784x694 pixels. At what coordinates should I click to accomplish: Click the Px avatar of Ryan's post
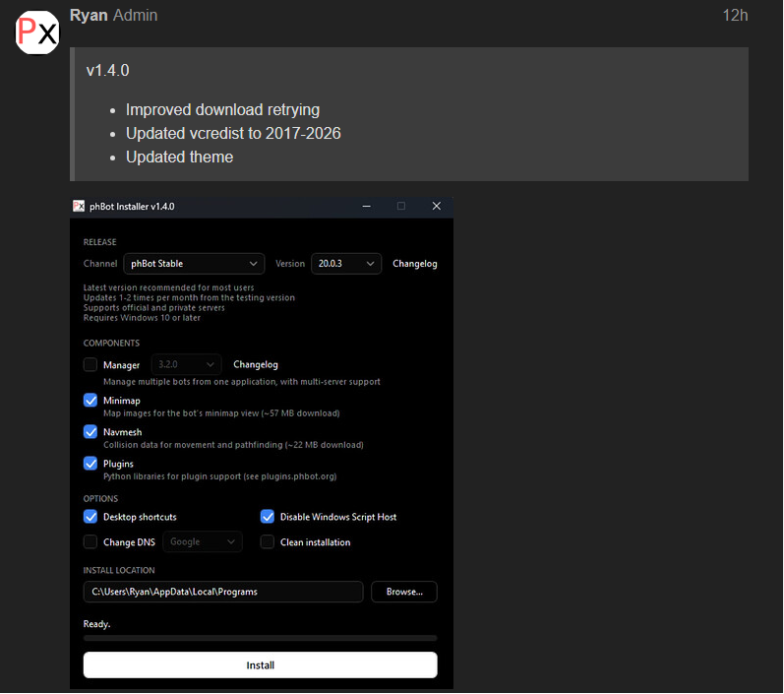click(37, 32)
